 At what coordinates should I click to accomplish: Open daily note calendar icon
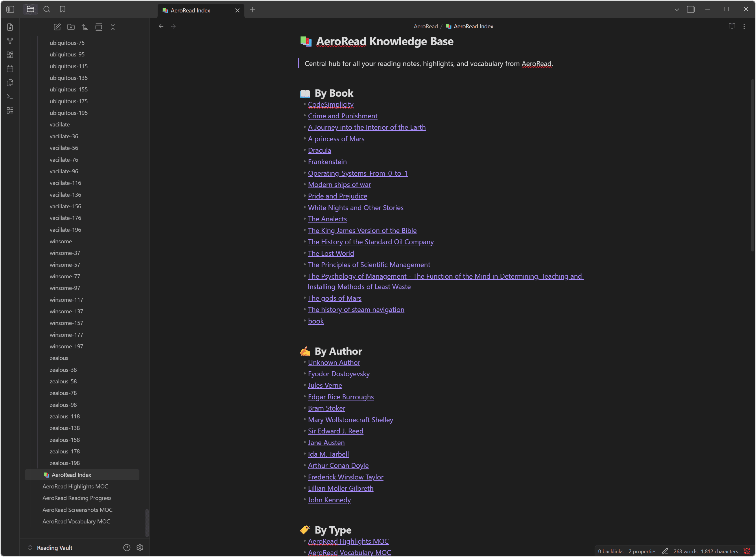pos(10,69)
